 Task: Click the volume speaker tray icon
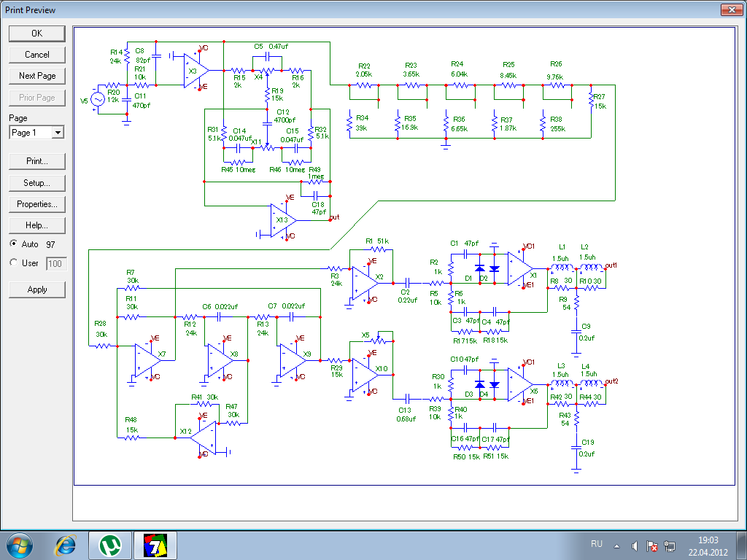click(x=635, y=545)
